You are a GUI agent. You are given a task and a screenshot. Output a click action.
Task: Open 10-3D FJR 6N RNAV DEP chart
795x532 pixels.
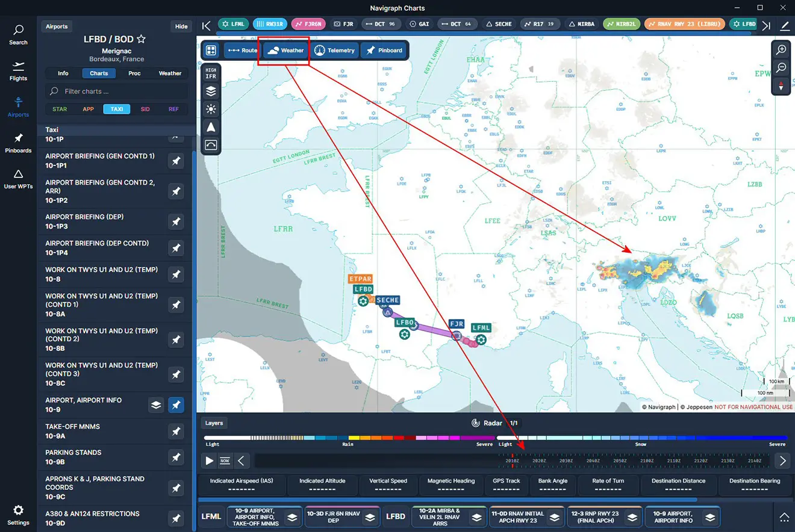pyautogui.click(x=334, y=517)
